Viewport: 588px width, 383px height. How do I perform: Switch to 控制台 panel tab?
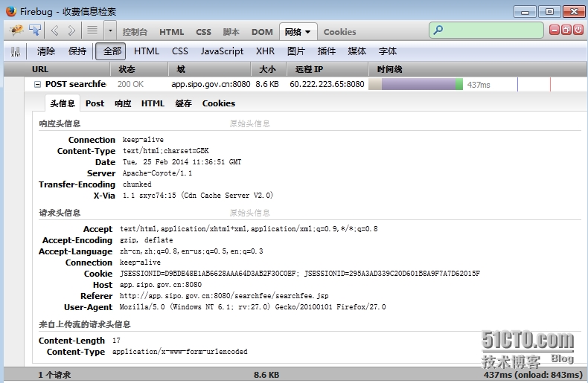(135, 32)
